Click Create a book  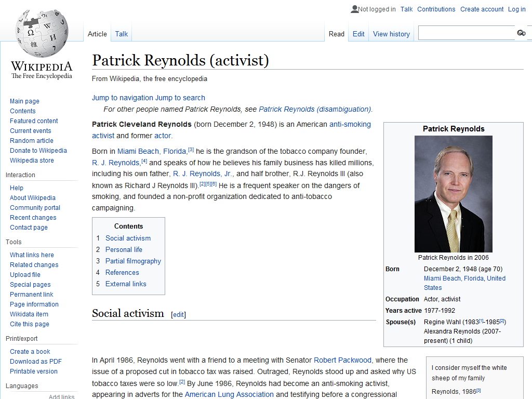pyautogui.click(x=30, y=352)
